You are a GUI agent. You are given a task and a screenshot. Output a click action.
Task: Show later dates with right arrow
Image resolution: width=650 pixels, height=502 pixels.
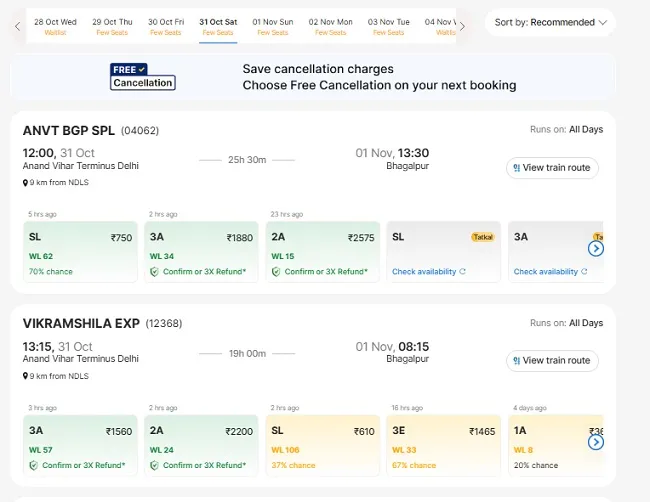point(462,27)
